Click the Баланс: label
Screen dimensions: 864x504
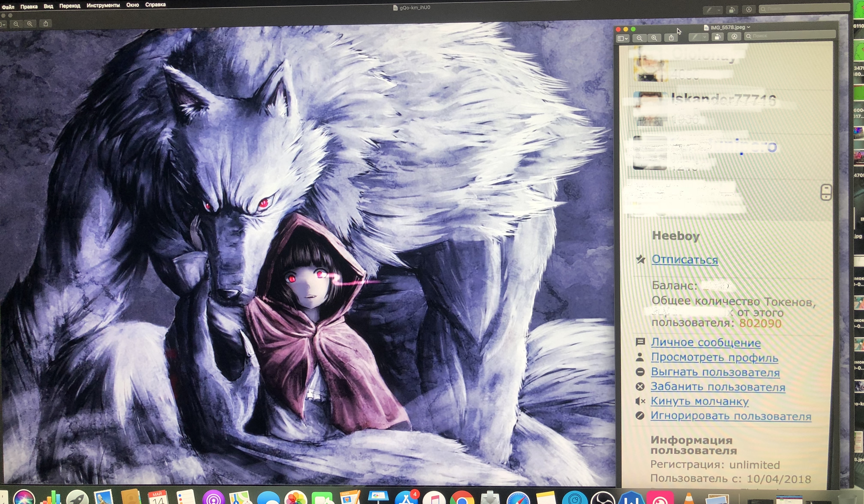674,285
